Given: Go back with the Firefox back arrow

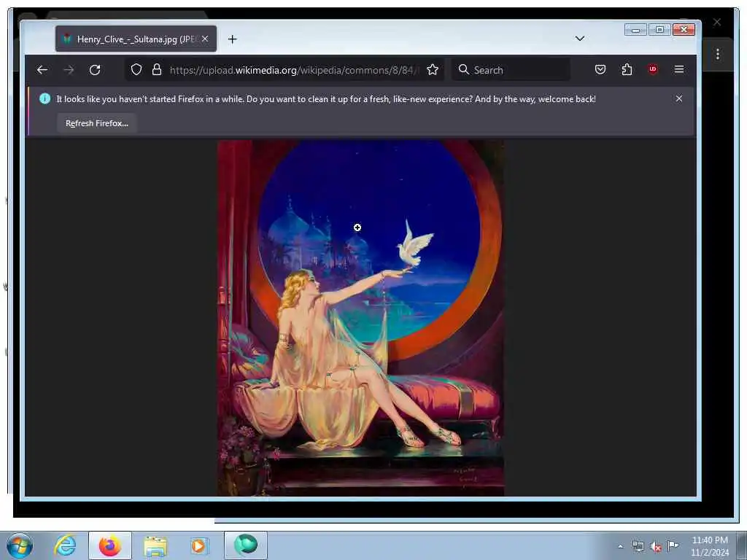Looking at the screenshot, I should point(42,70).
